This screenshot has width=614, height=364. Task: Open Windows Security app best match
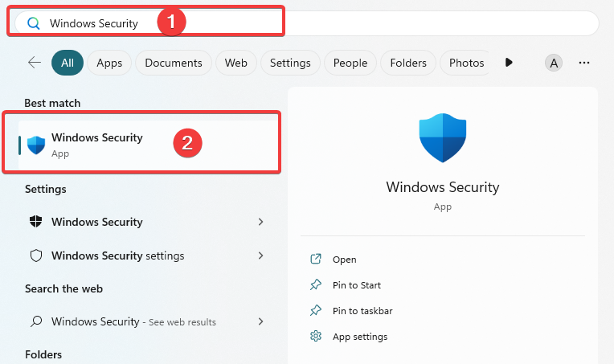tap(148, 145)
